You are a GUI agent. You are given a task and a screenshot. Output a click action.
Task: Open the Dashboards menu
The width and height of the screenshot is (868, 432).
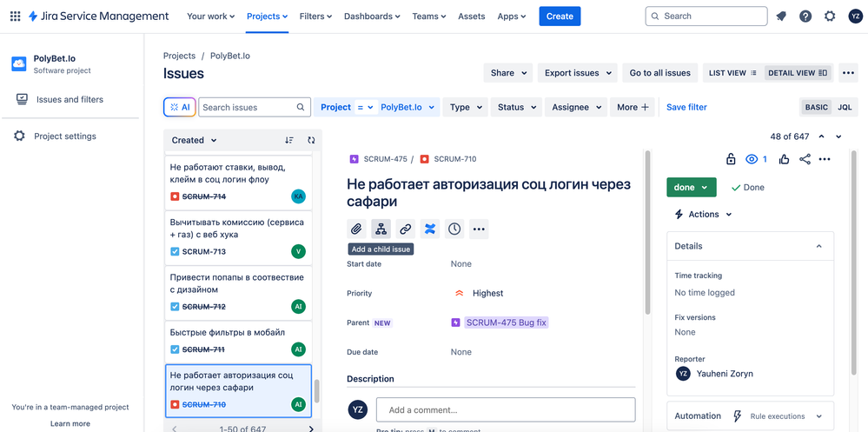coord(372,16)
